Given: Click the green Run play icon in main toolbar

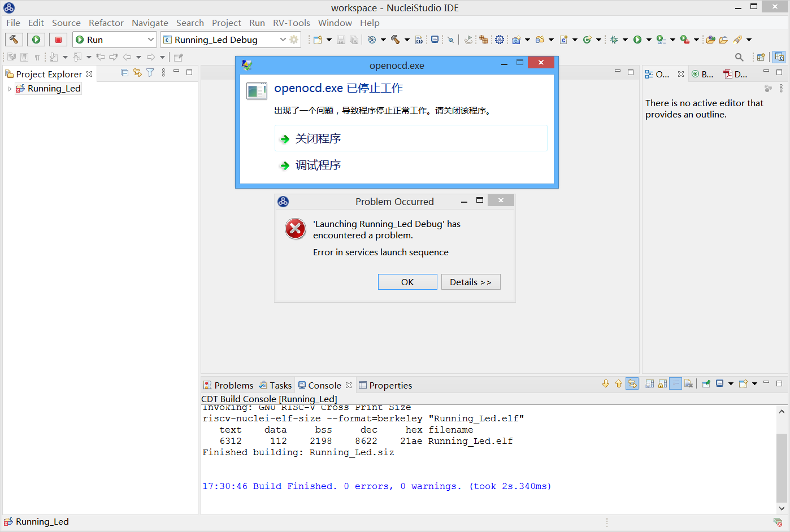Looking at the screenshot, I should (x=637, y=40).
